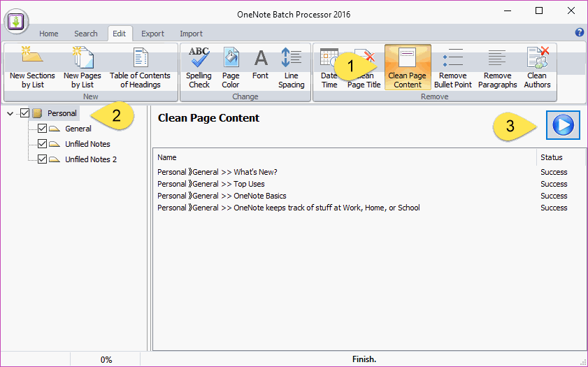Collapse the Personal notebook tree
The height and width of the screenshot is (367, 588).
(x=10, y=113)
